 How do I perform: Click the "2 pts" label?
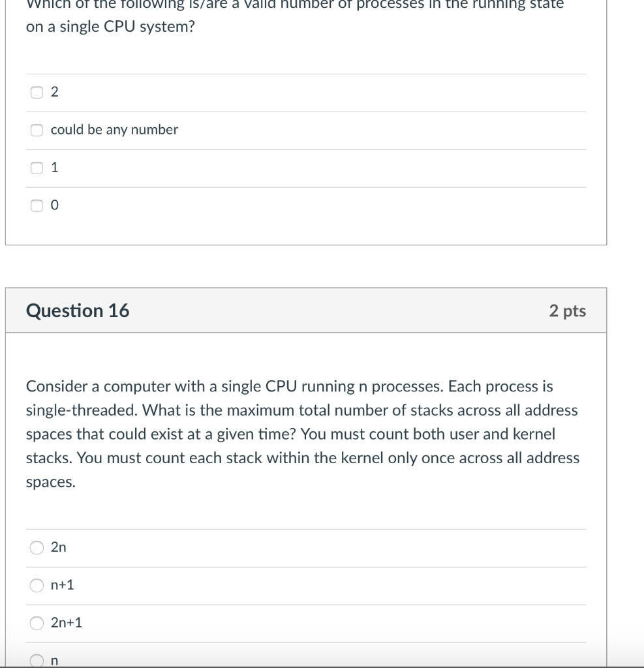[x=567, y=311]
